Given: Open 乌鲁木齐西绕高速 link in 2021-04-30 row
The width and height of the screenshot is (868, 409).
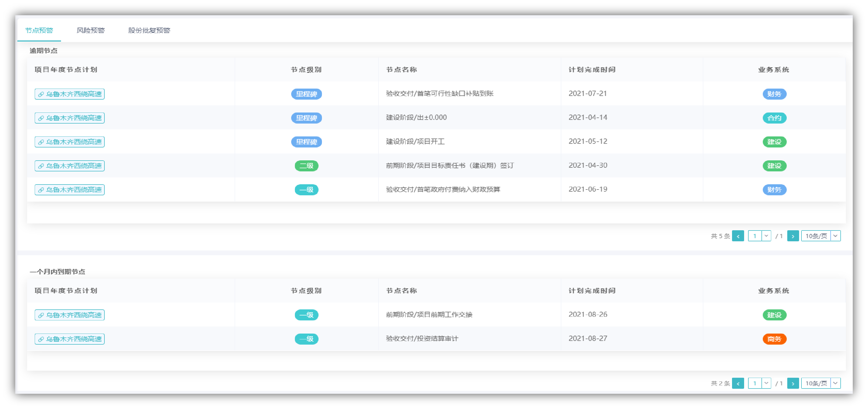Looking at the screenshot, I should (69, 166).
